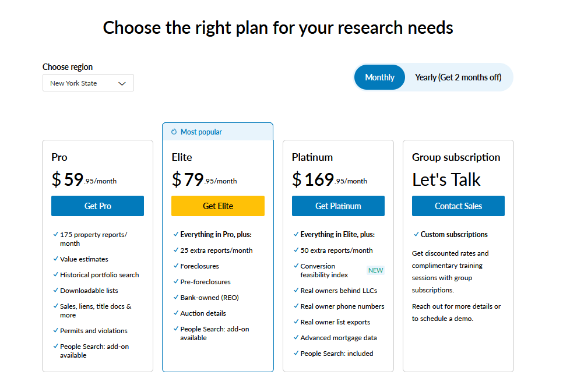Image resolution: width=563 pixels, height=392 pixels.
Task: Click Historical portfolio search feature
Action: coord(100,275)
